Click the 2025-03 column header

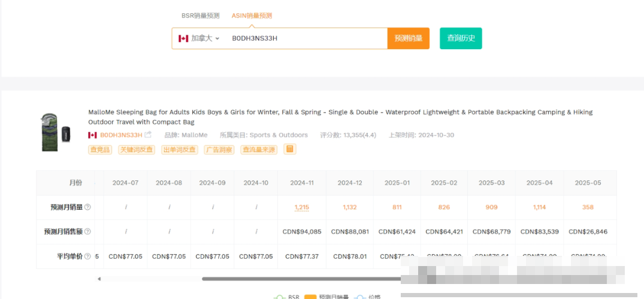(x=491, y=183)
